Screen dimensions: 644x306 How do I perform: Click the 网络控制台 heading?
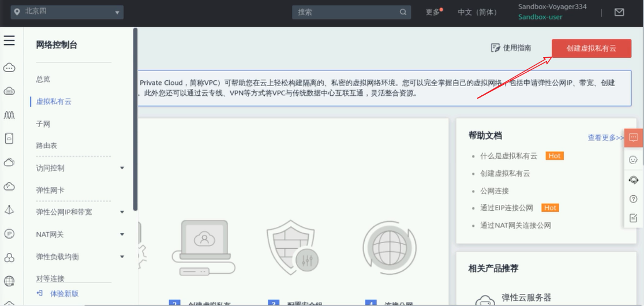[57, 45]
